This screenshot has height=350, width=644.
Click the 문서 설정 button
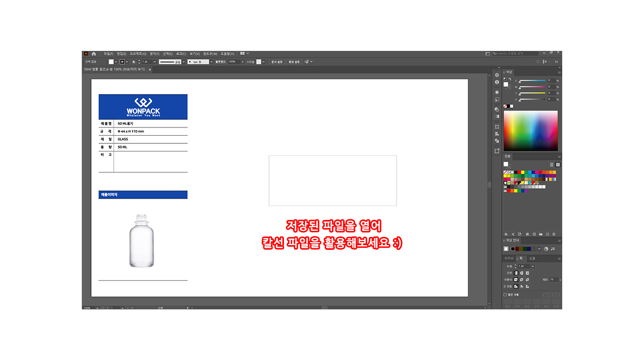click(277, 62)
